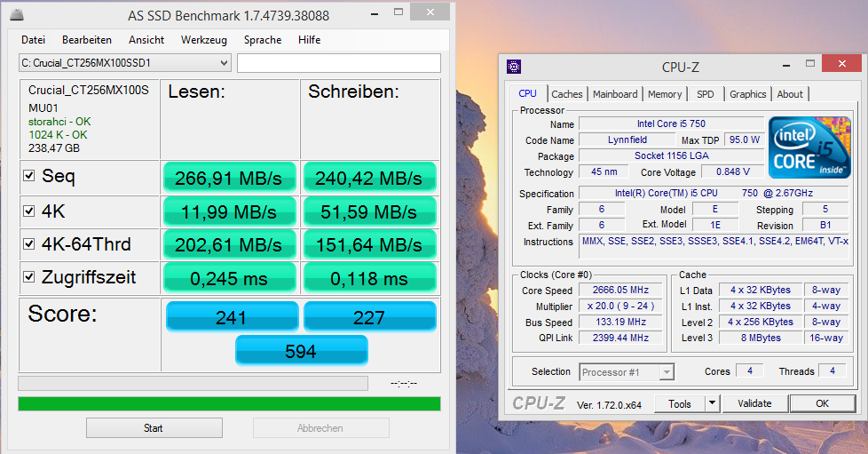Open the Sprache menu
This screenshot has height=454, width=868.
pyautogui.click(x=263, y=40)
